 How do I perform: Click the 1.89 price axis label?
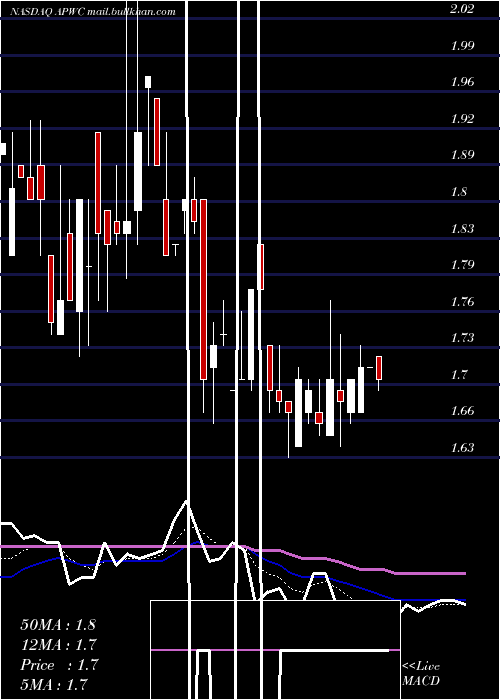click(x=462, y=155)
